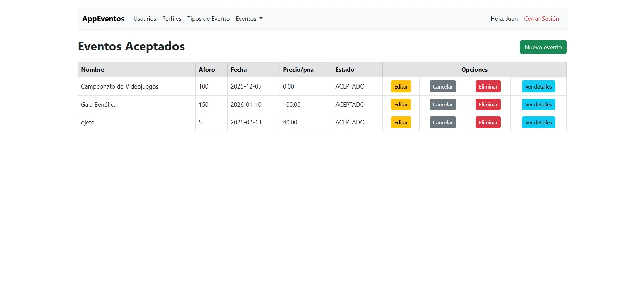The height and width of the screenshot is (290, 644).
Task: Delete the Gala Benéfica event
Action: (488, 104)
